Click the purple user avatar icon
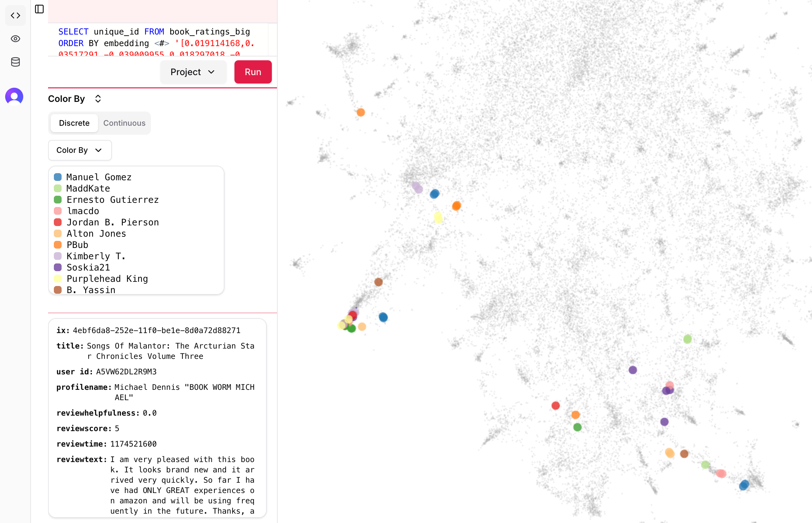 click(14, 96)
